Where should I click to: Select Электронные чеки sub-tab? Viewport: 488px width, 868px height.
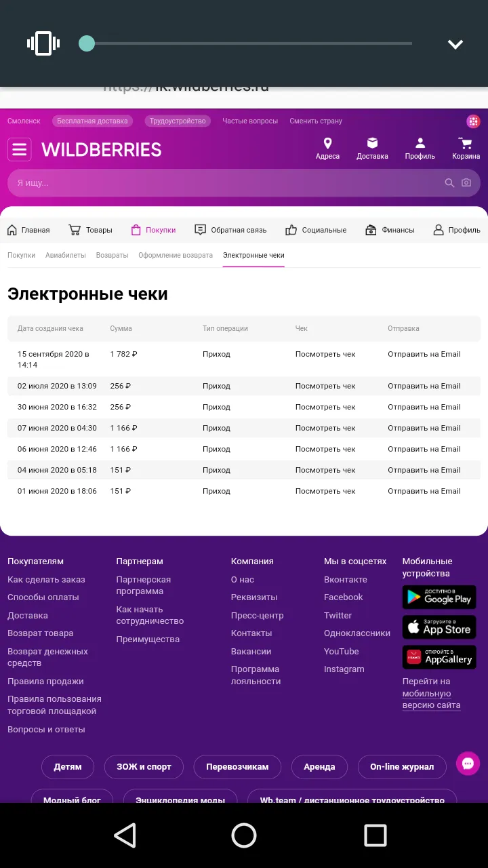253,256
